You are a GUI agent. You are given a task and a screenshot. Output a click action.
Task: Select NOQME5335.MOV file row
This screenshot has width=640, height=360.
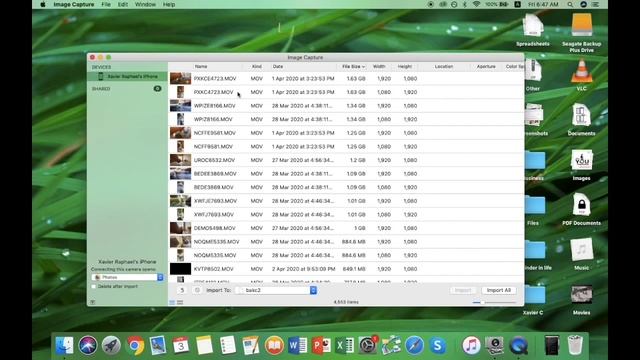[x=346, y=242]
